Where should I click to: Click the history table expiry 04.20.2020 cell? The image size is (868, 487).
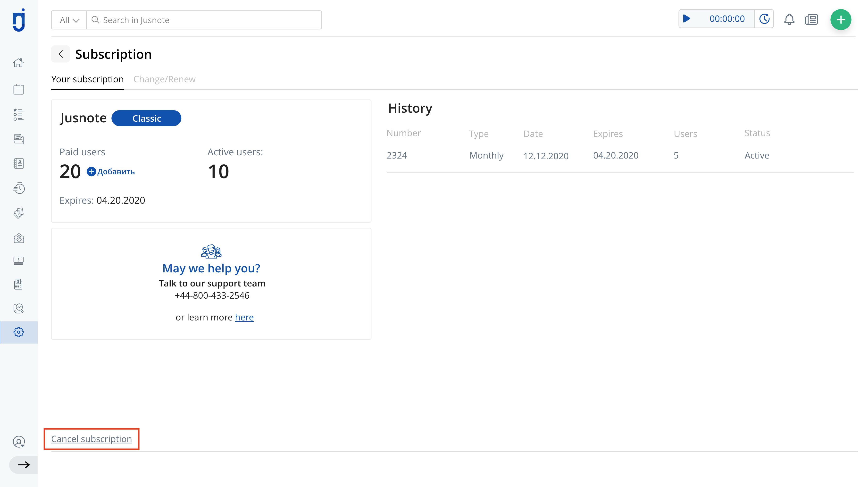coord(616,155)
